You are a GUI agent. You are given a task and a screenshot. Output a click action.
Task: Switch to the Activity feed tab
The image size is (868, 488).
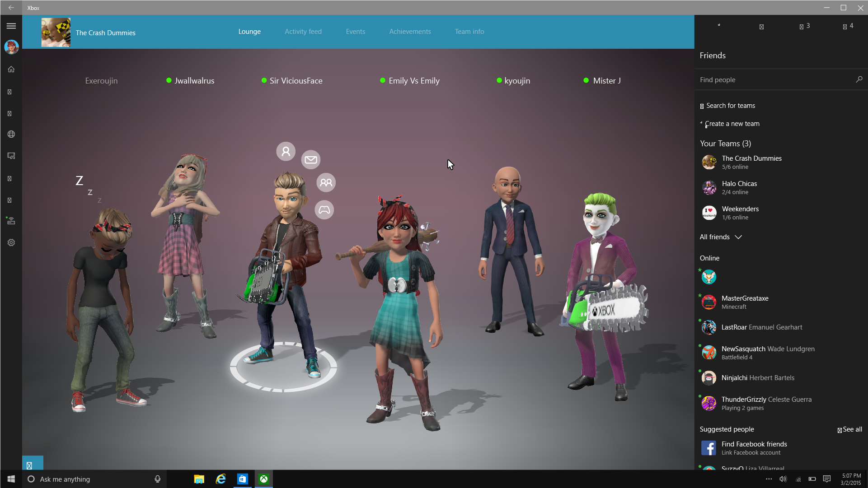point(303,32)
